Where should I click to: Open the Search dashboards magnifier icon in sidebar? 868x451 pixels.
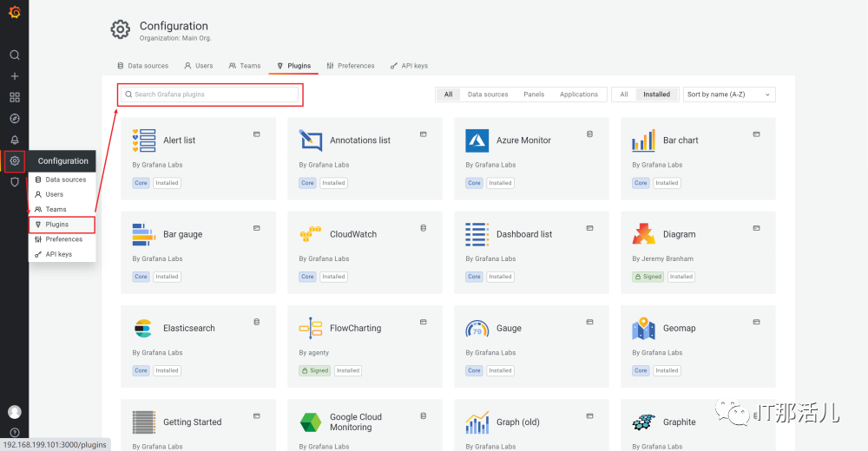(x=15, y=55)
